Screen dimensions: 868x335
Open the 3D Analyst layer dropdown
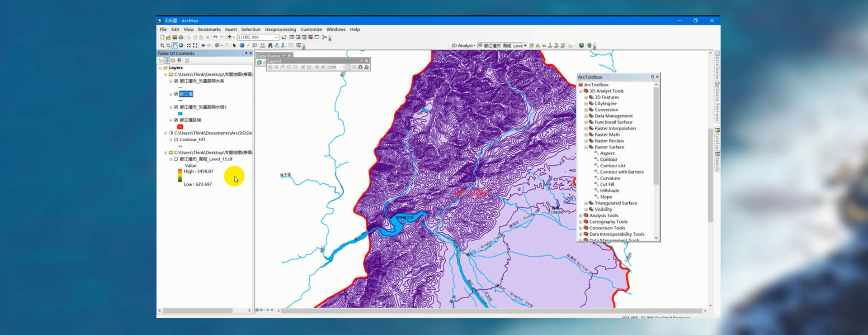tap(525, 46)
